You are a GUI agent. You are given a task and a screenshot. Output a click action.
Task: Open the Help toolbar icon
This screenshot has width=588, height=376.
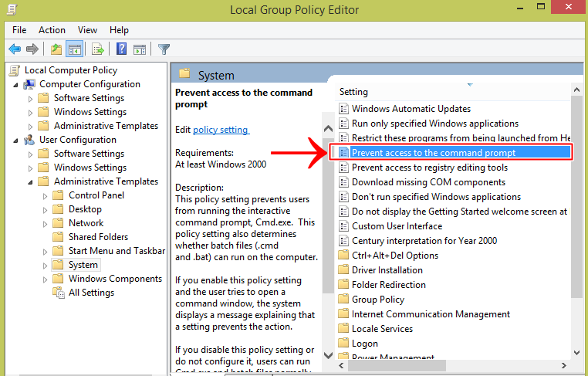pyautogui.click(x=121, y=49)
